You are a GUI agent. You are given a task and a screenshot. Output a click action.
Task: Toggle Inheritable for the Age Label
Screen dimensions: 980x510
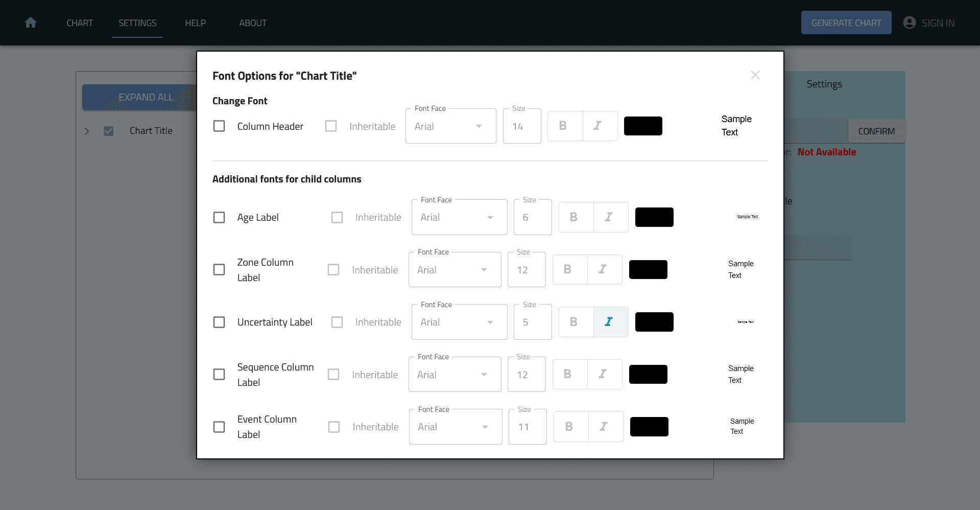(x=337, y=217)
